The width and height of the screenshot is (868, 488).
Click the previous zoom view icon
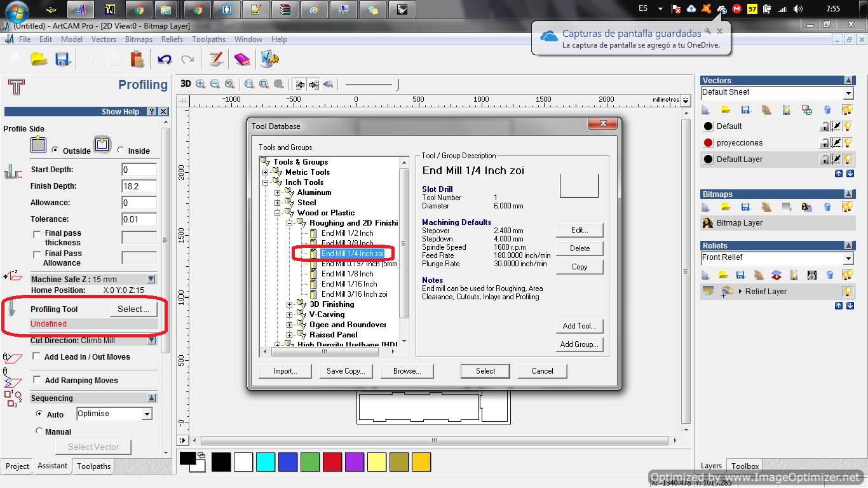coord(229,84)
